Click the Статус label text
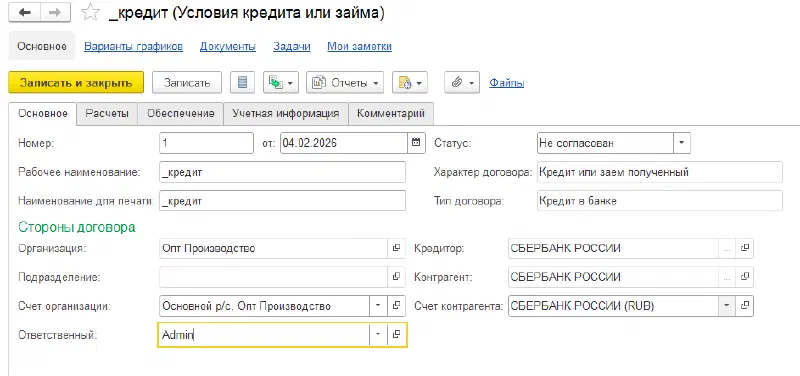Screen dimensions: 800x376 click(x=453, y=143)
